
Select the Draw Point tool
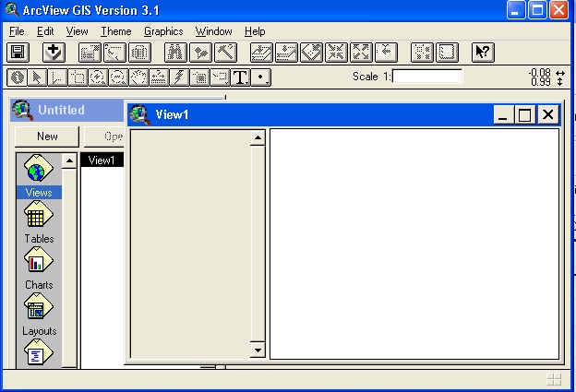[262, 77]
